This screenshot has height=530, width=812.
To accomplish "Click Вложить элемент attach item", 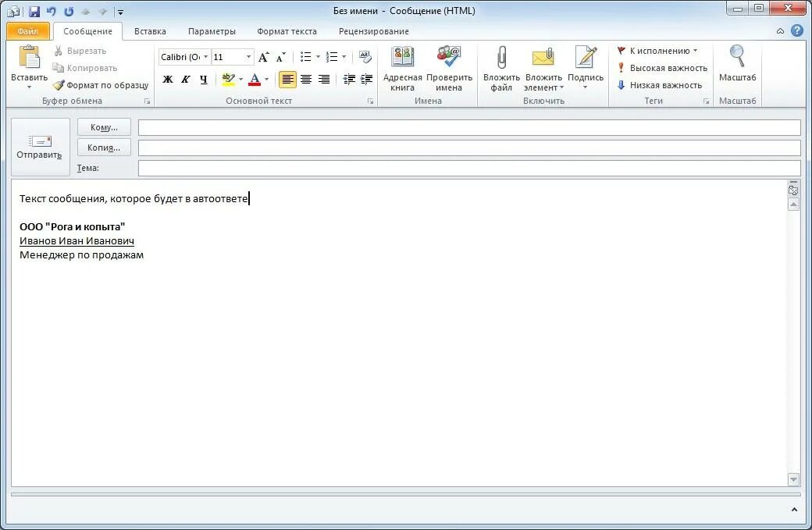I will click(543, 69).
